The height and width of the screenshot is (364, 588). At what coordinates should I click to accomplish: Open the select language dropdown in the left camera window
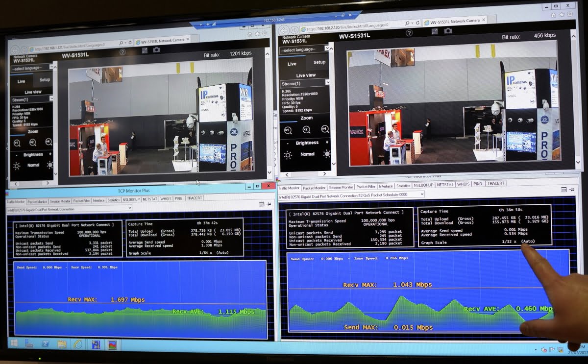(x=32, y=67)
